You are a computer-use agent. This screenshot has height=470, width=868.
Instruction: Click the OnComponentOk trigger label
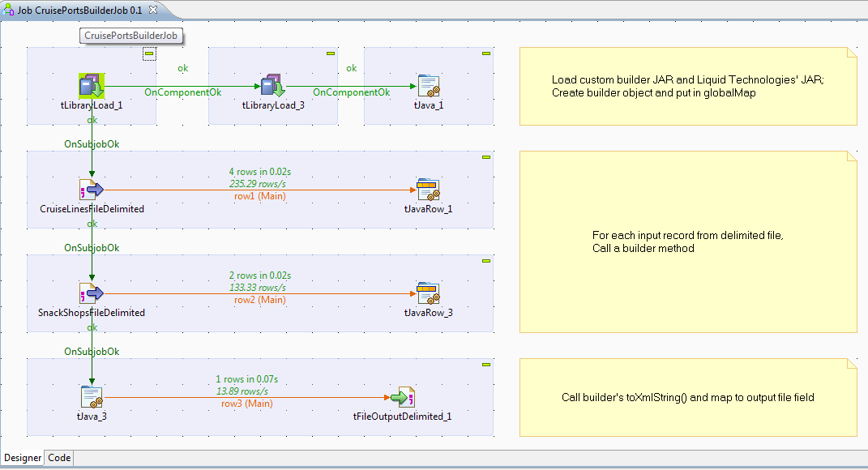coord(182,92)
